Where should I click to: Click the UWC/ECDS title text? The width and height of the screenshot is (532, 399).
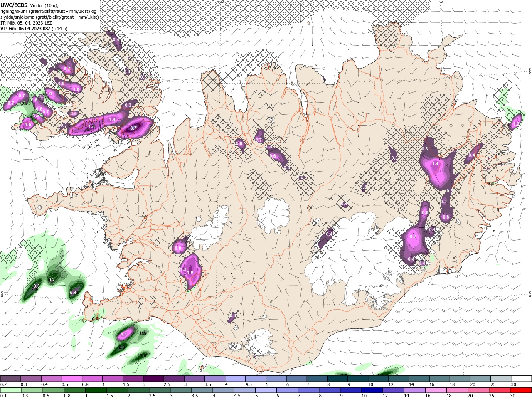[x=15, y=5]
